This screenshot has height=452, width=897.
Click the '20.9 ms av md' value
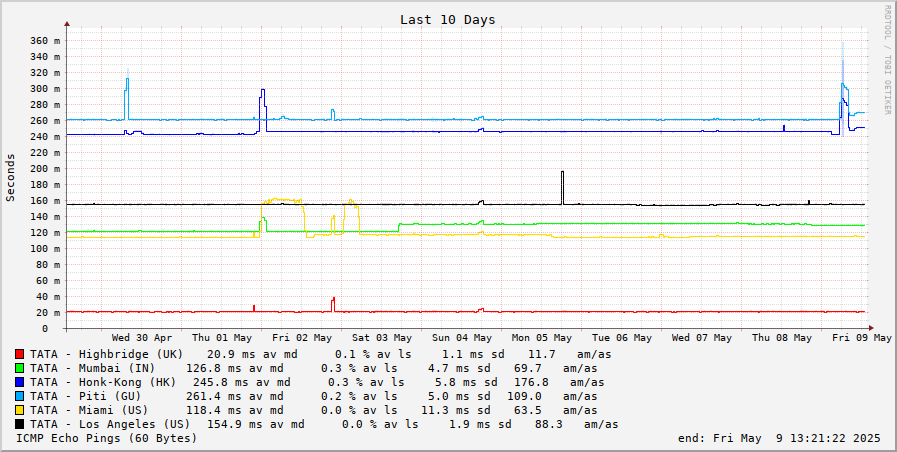[252, 354]
